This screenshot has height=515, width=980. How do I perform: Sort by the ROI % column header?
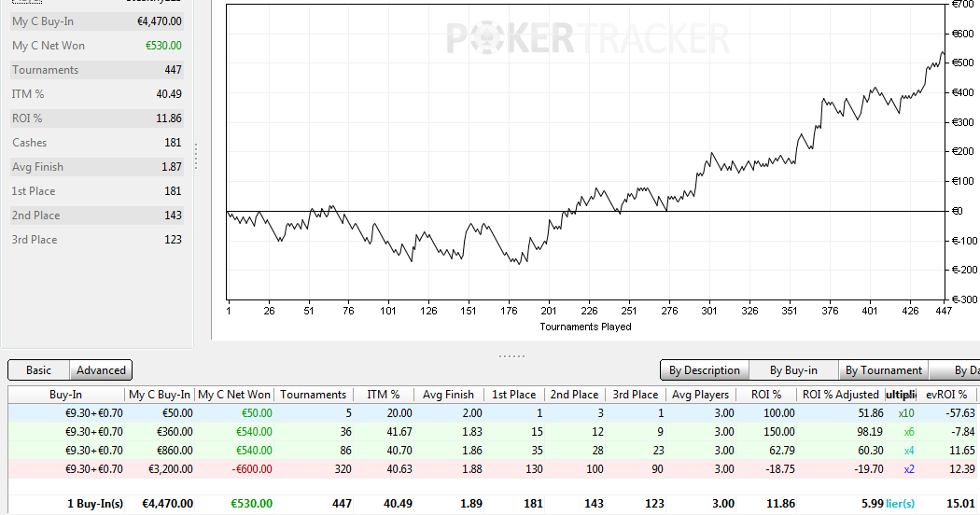click(x=766, y=395)
